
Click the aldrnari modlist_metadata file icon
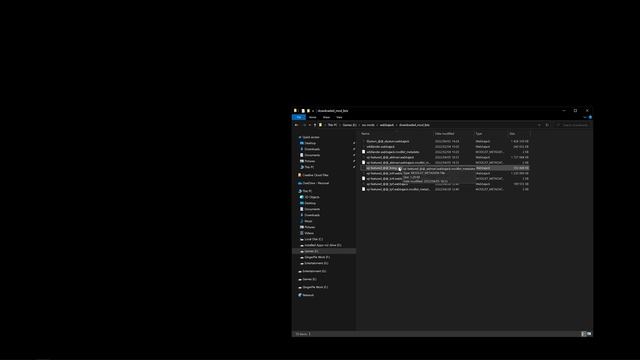363,162
